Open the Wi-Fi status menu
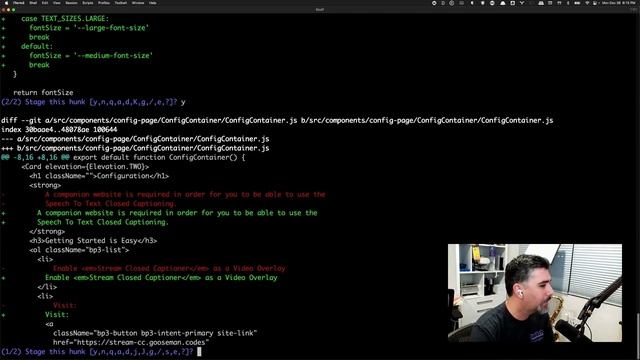The image size is (640, 360). [587, 3]
